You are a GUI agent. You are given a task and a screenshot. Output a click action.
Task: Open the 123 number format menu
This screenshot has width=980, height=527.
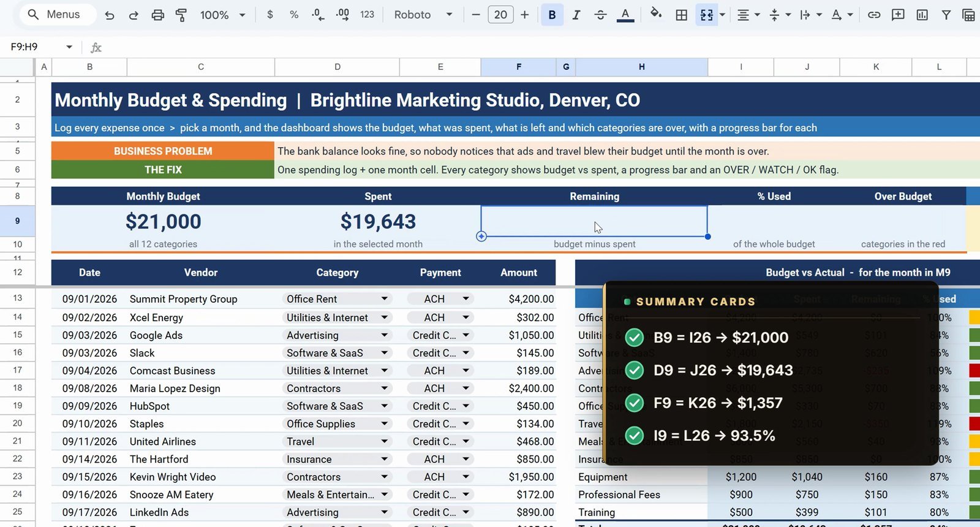[367, 15]
